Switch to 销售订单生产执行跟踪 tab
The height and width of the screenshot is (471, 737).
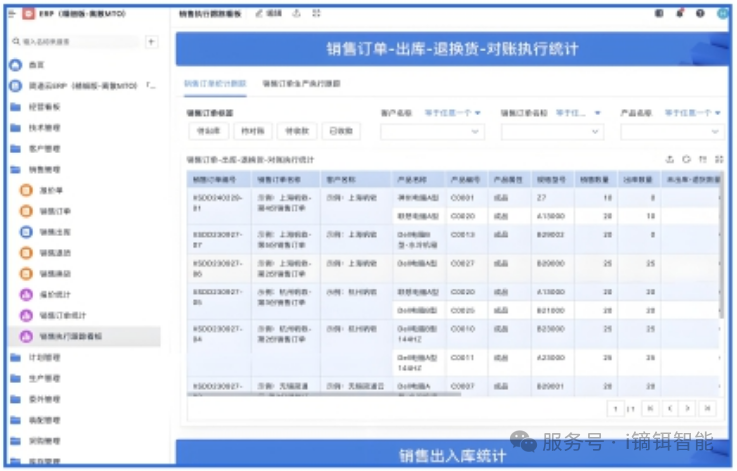point(301,85)
